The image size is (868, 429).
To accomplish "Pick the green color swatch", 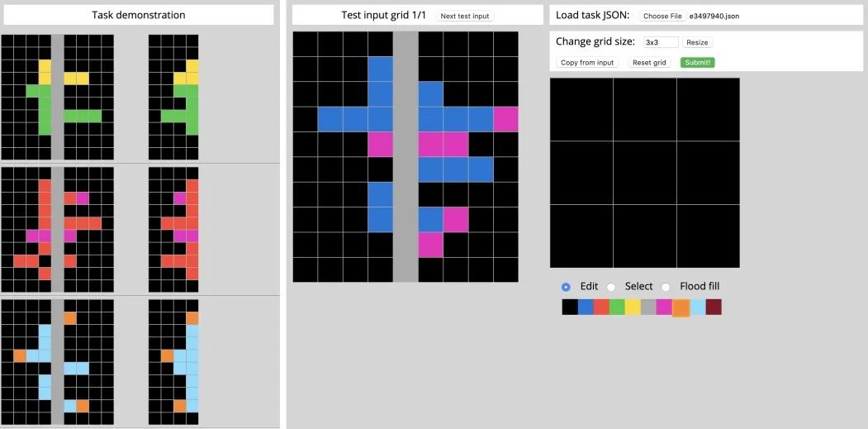I will click(x=617, y=307).
